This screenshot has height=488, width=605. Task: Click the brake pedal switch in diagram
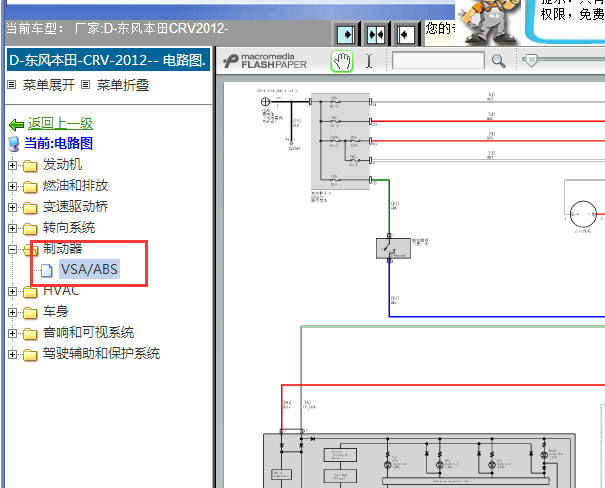[x=393, y=248]
